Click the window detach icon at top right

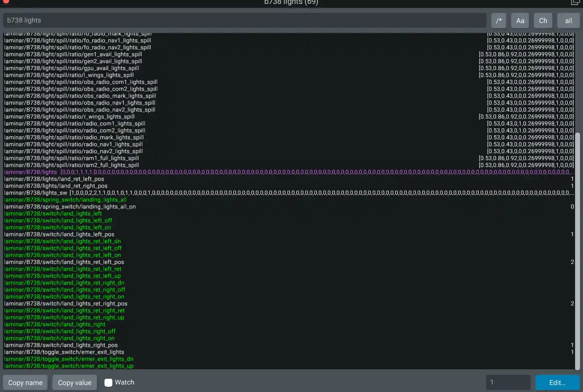pyautogui.click(x=575, y=2)
